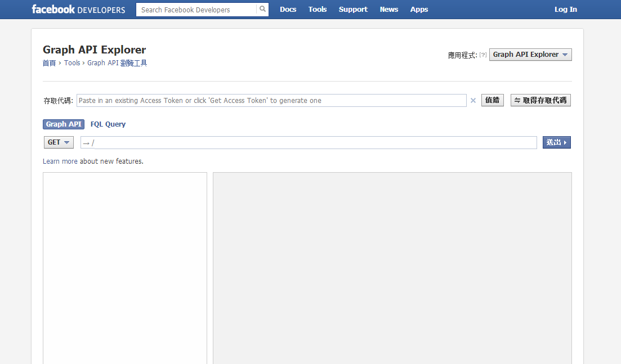
Task: Open the News menu
Action: (x=389, y=10)
